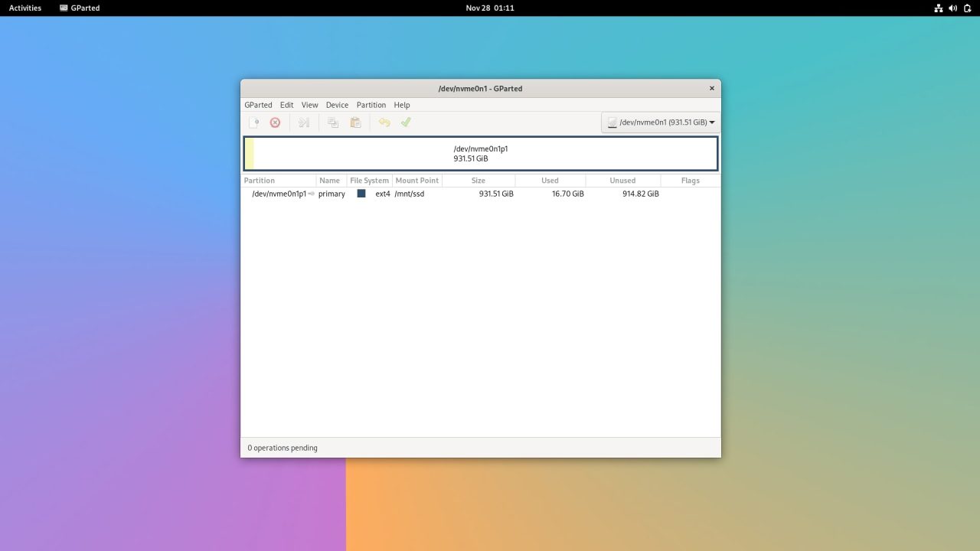Screen dimensions: 980x551
Task: Open the Help menu
Action: click(x=401, y=105)
